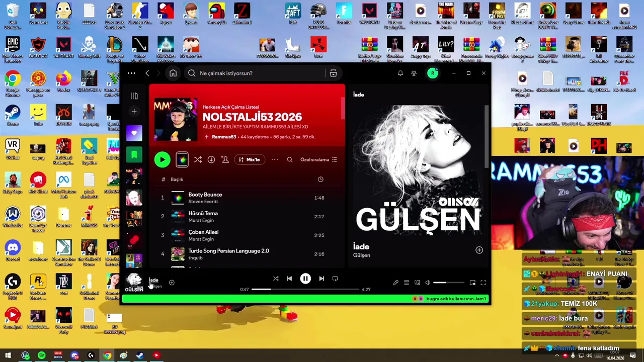Open Spotify from the taskbar

coord(41,355)
